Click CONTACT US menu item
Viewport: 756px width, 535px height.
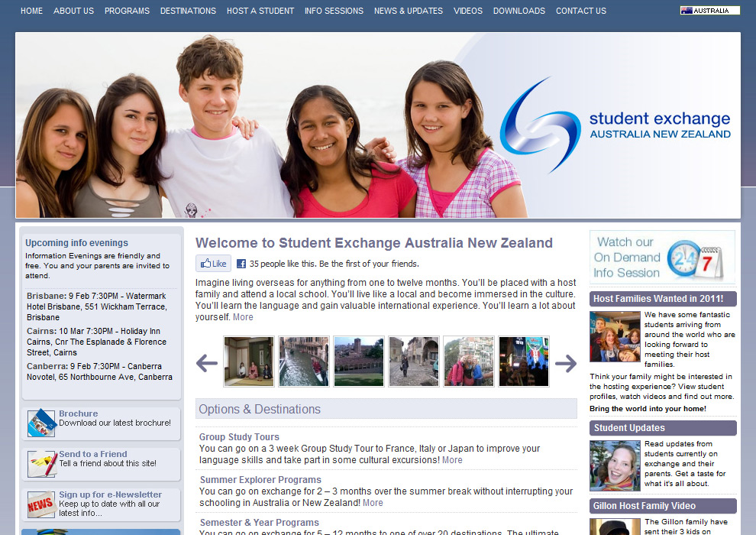click(581, 11)
